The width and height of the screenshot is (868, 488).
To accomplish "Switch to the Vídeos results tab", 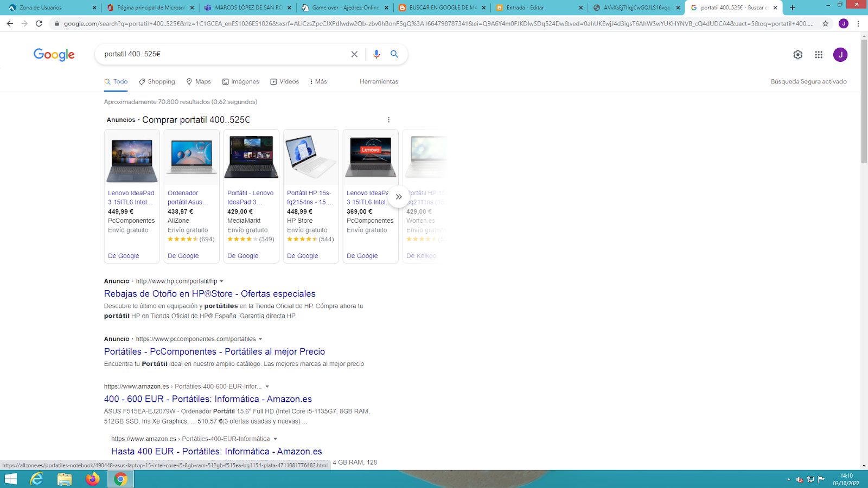I will (x=285, y=82).
